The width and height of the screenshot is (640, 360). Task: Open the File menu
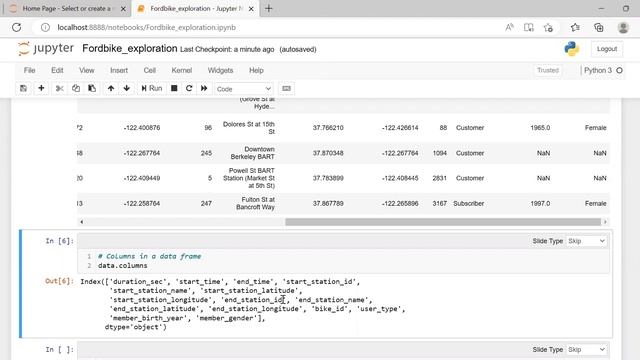pos(29,70)
